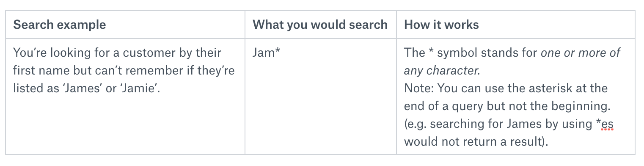Click the 'Search example' column header

pyautogui.click(x=60, y=25)
